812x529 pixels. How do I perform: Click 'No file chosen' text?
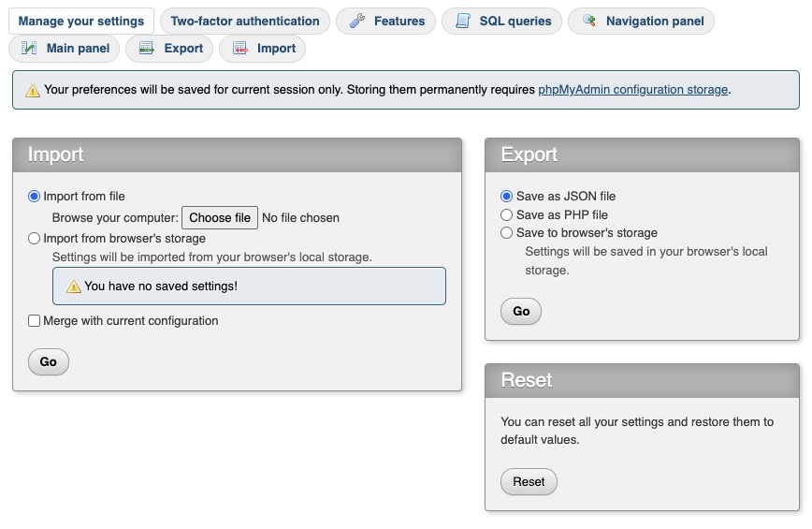(x=300, y=217)
